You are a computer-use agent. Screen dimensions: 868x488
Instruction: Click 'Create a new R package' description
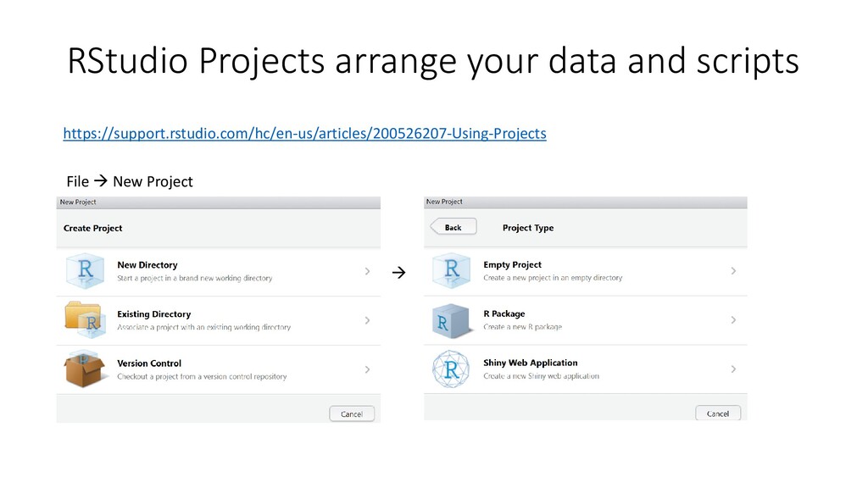tap(522, 327)
